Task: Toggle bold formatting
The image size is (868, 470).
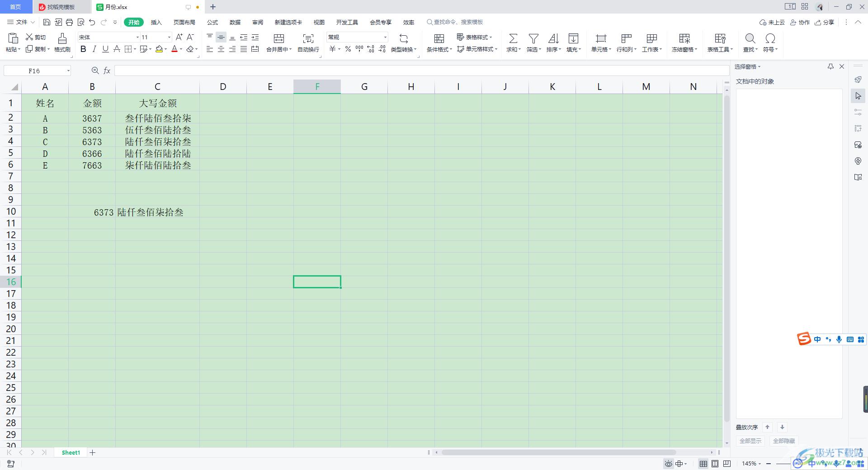Action: (83, 49)
